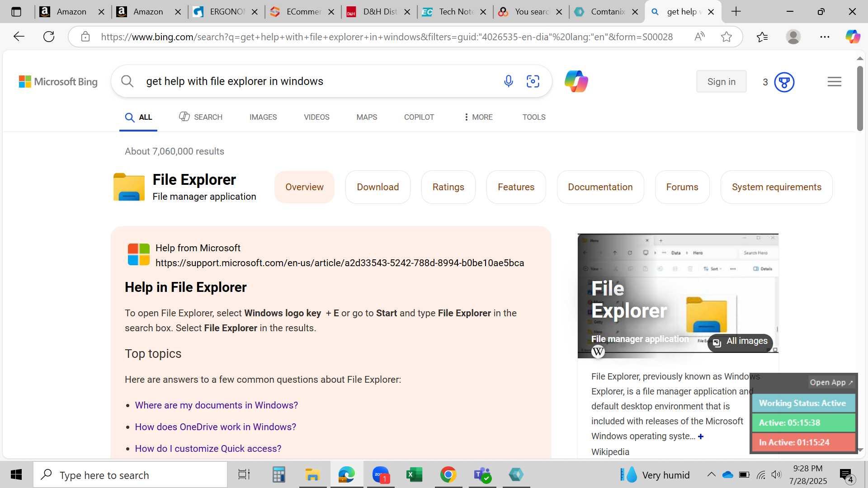The width and height of the screenshot is (868, 488).
Task: Open the site information lock icon
Action: coord(85,37)
